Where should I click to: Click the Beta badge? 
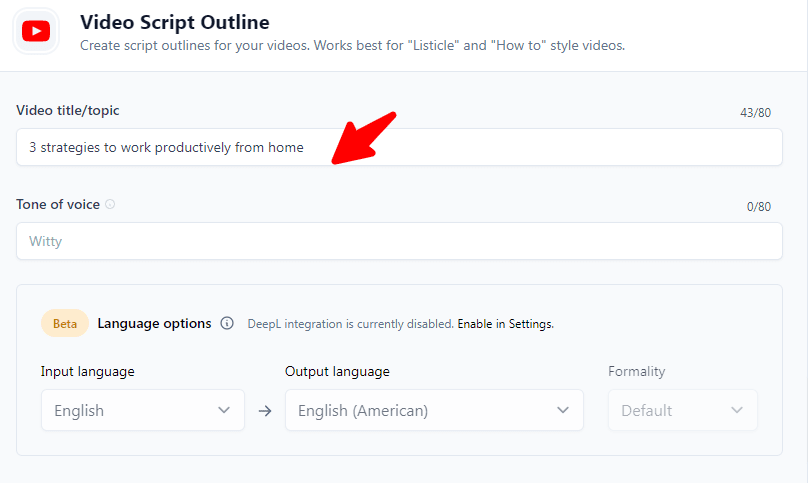[x=65, y=323]
